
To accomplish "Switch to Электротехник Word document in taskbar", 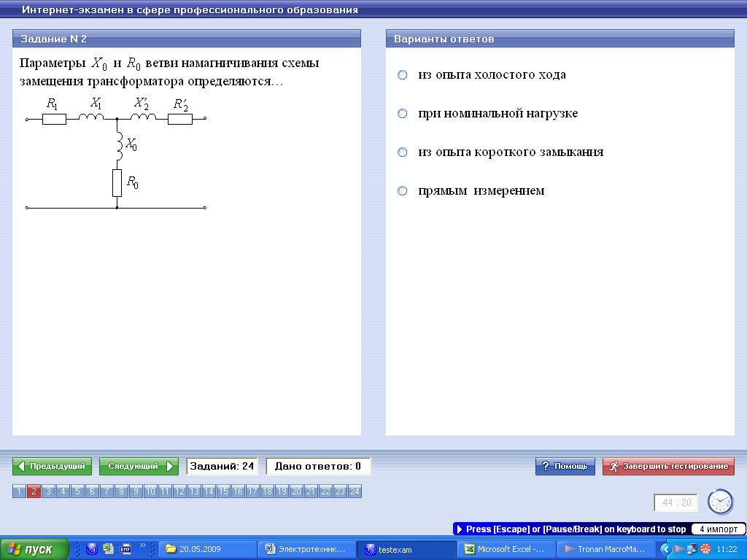I will click(307, 549).
